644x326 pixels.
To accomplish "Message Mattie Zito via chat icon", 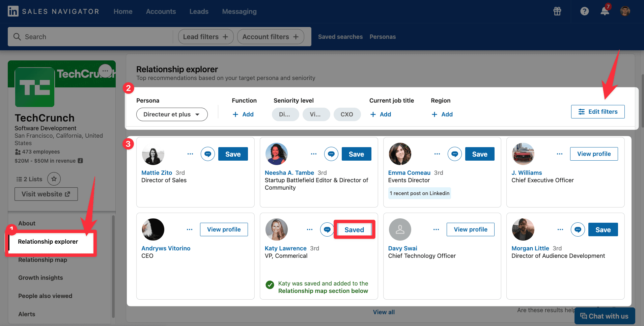I will coord(208,154).
